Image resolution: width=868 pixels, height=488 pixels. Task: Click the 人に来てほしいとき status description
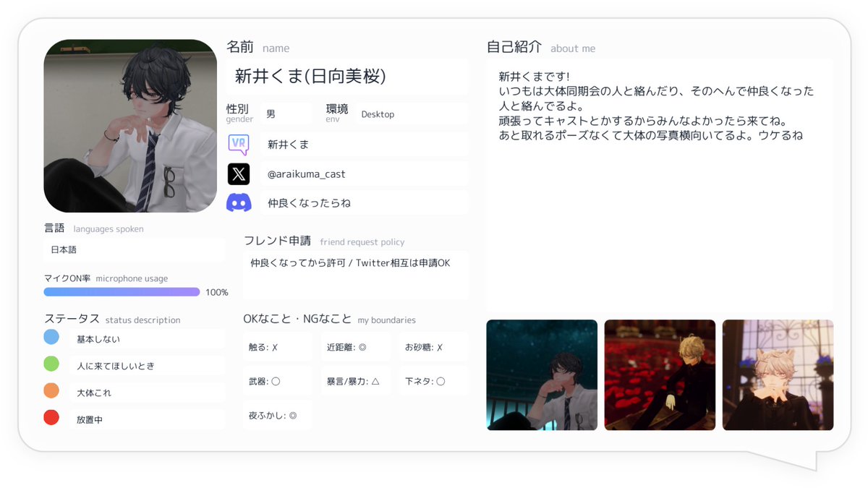tap(148, 366)
